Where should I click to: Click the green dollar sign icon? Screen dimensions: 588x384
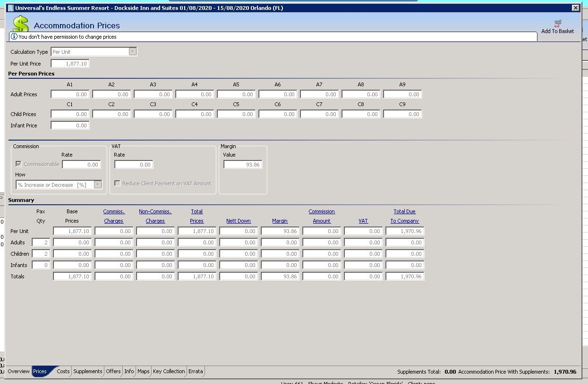(20, 25)
